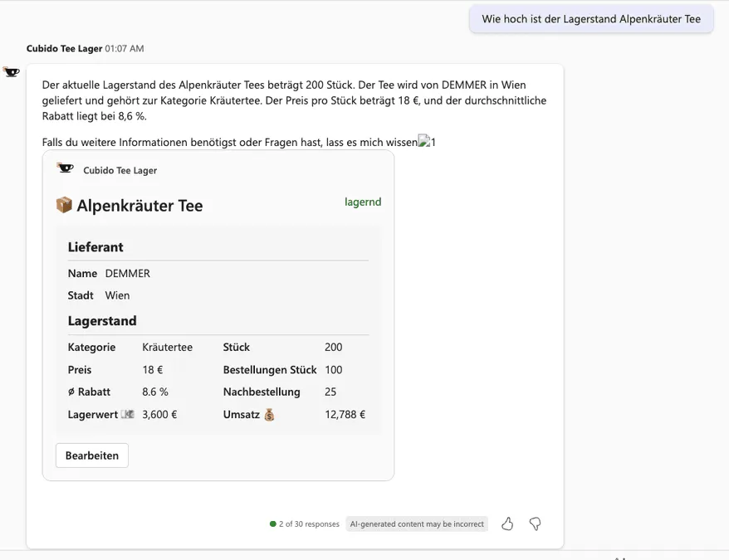Click the broken image reference icon after 'wissen'
The width and height of the screenshot is (729, 560).
423,142
